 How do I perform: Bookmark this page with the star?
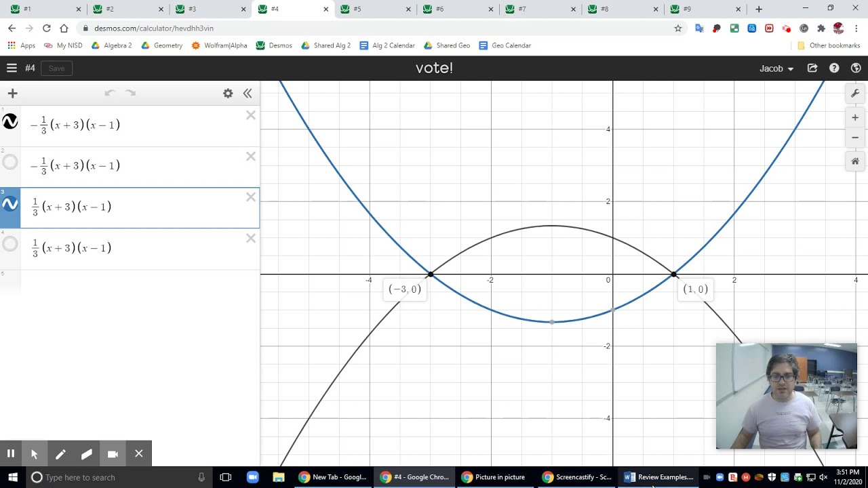(x=677, y=28)
